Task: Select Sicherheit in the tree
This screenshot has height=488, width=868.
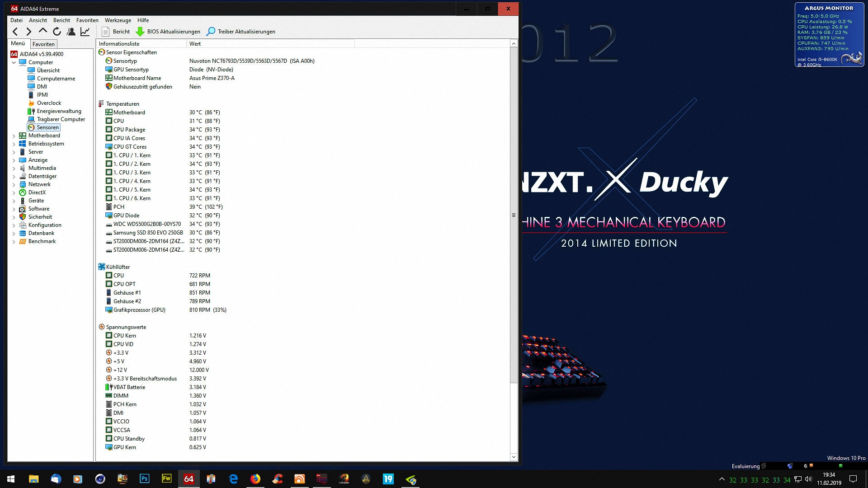Action: coord(36,217)
